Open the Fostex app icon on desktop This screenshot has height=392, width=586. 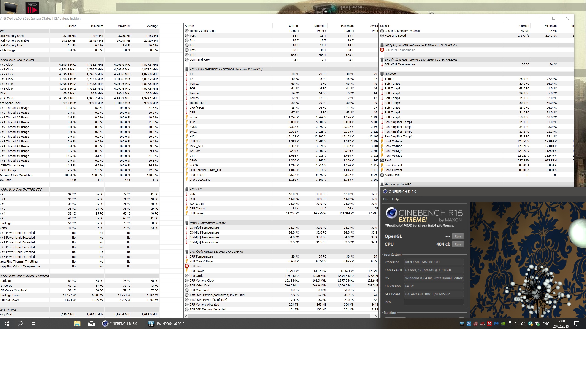tap(32, 8)
